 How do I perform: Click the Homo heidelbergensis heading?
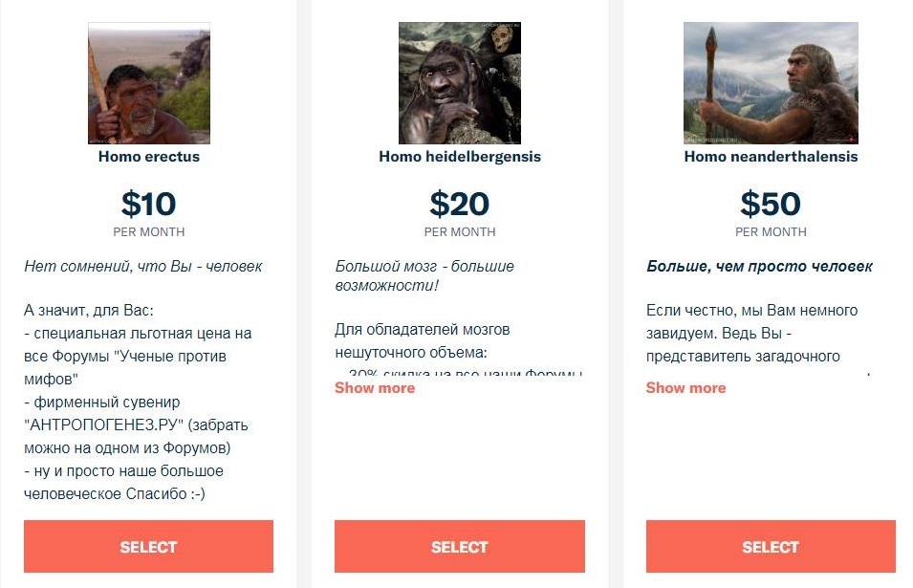pos(460,157)
